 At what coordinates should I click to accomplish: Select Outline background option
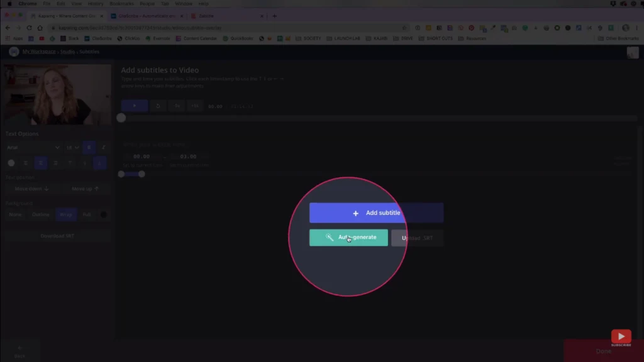(x=41, y=214)
